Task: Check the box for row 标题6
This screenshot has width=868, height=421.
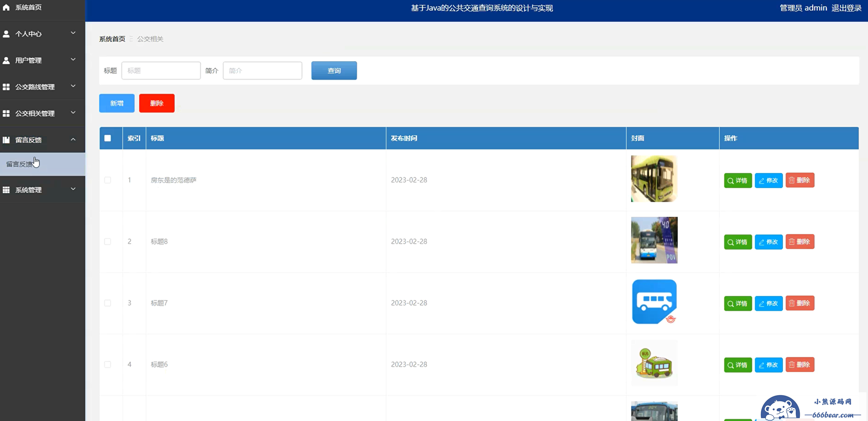Action: (107, 364)
